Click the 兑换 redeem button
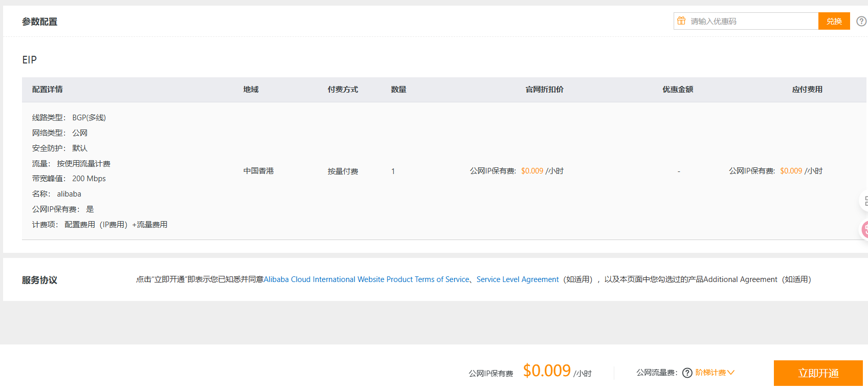 pos(834,21)
